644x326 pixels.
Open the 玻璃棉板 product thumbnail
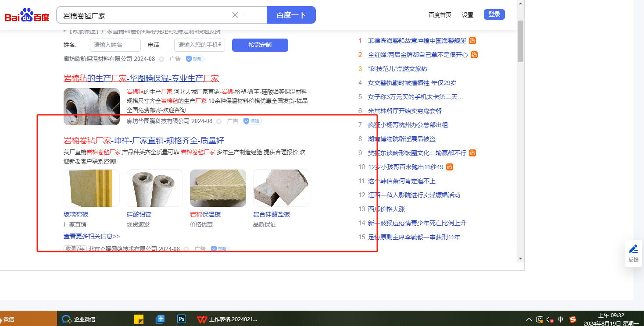92,188
